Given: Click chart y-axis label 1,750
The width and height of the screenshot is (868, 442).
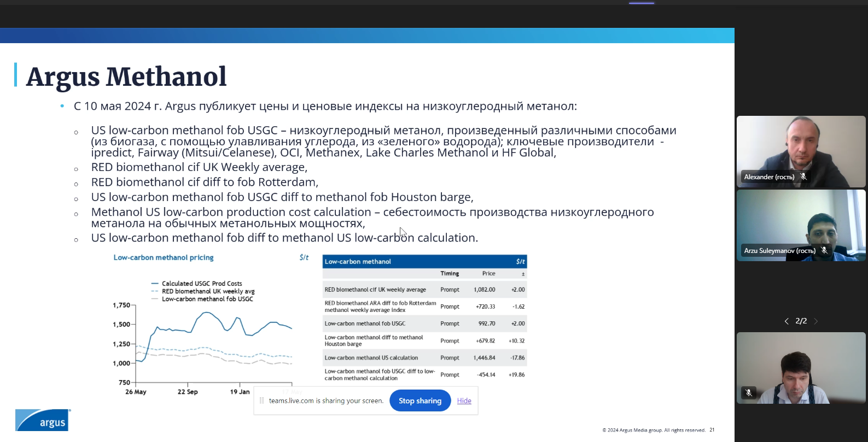Looking at the screenshot, I should [x=121, y=305].
